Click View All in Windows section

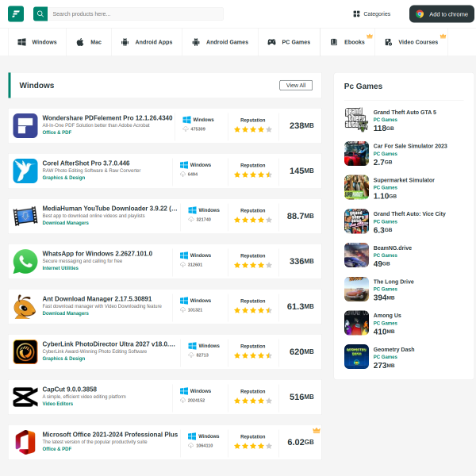tap(296, 86)
